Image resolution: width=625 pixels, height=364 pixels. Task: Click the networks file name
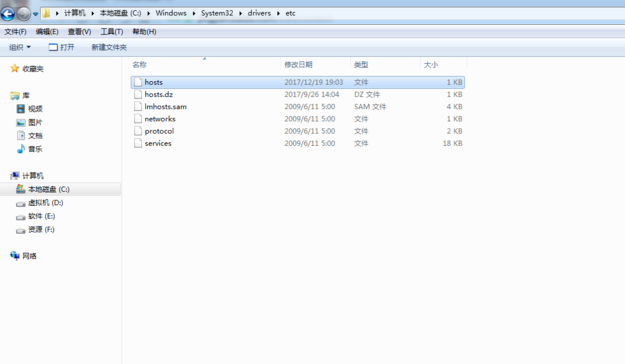(x=160, y=119)
